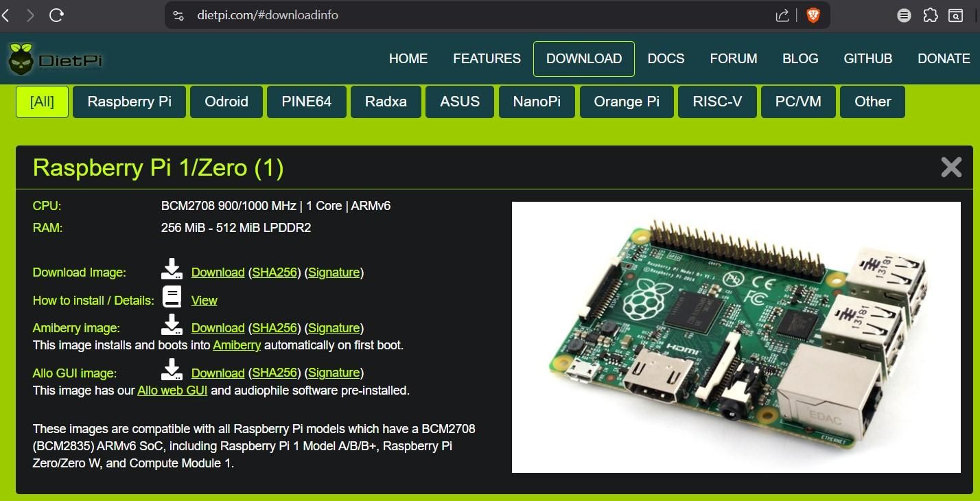The width and height of the screenshot is (980, 501).
Task: Click the View install details link
Action: click(x=205, y=301)
